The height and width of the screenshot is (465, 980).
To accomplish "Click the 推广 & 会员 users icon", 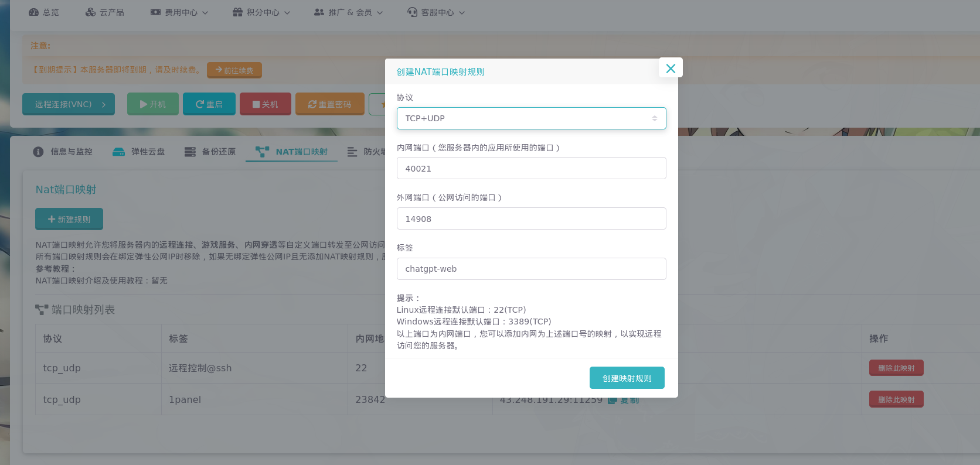I will [319, 12].
